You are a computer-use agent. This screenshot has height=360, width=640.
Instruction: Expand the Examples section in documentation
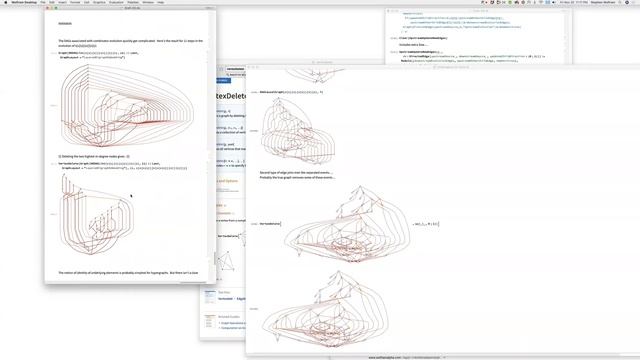220,205
